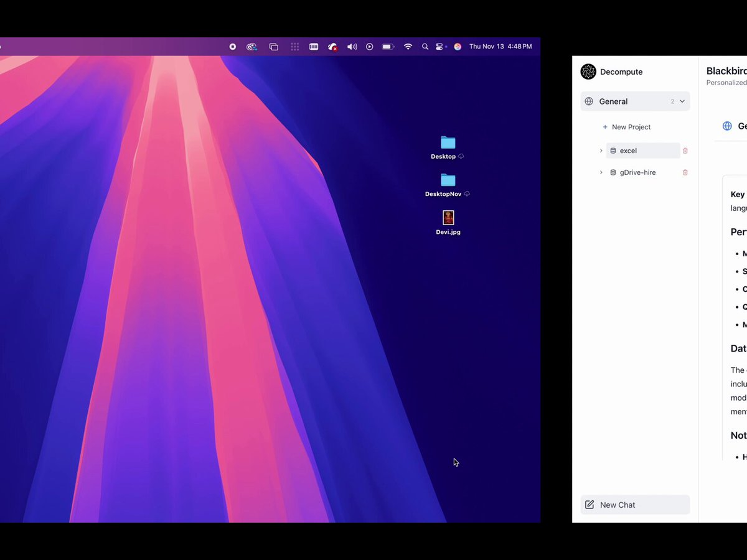This screenshot has height=560, width=747.
Task: Click the Decompute logo icon
Action: tap(588, 72)
